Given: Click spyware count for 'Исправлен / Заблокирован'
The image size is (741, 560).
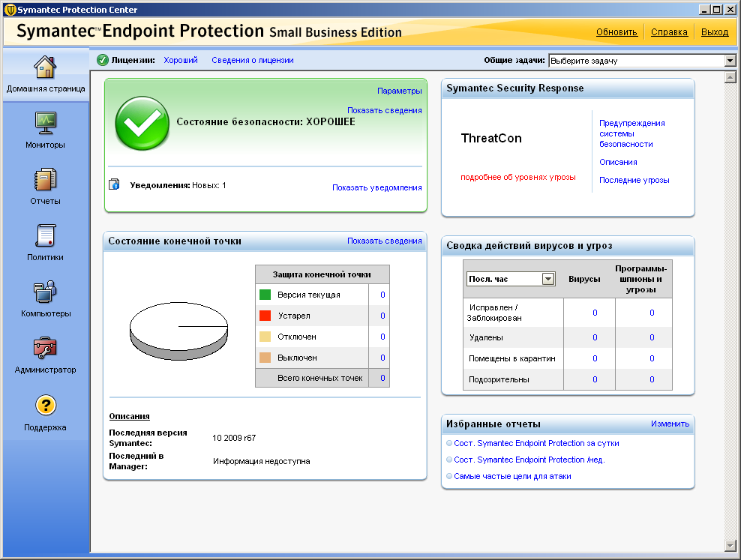Looking at the screenshot, I should (x=652, y=313).
